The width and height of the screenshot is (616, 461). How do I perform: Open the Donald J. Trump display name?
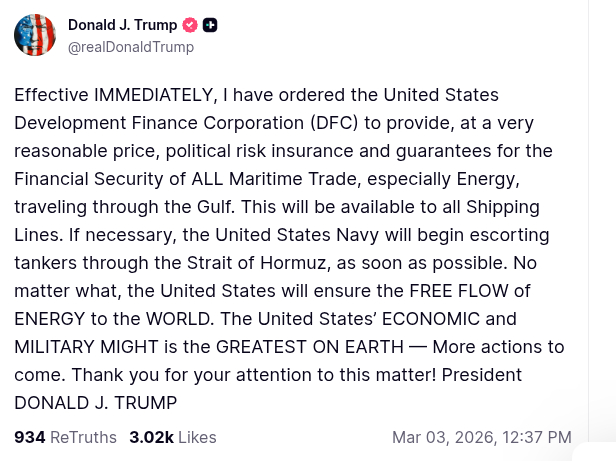pos(122,25)
